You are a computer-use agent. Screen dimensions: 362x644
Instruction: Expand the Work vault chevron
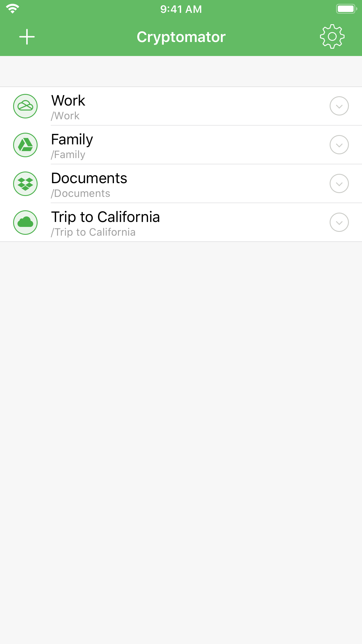pos(339,106)
